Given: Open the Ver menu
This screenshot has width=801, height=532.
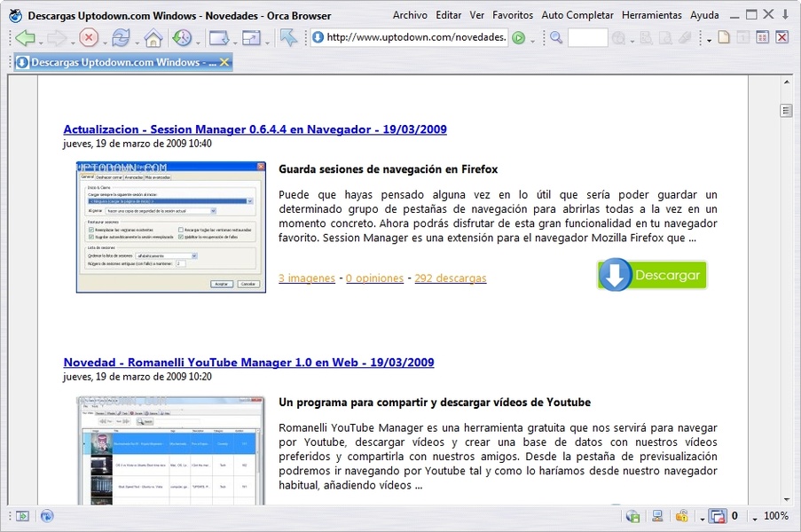Looking at the screenshot, I should coord(476,15).
